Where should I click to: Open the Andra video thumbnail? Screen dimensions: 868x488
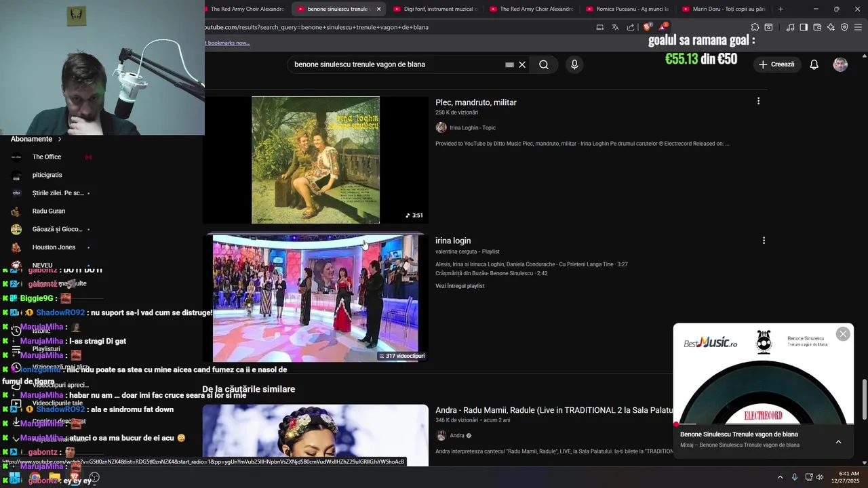pyautogui.click(x=316, y=435)
